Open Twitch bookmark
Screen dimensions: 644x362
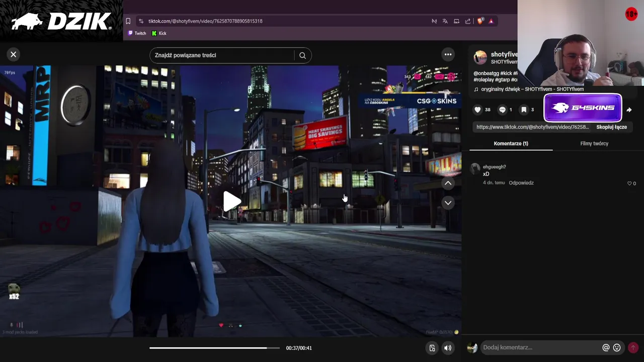[137, 33]
